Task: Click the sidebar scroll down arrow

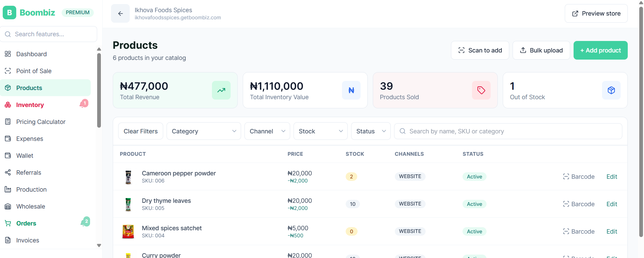Action: (99, 245)
